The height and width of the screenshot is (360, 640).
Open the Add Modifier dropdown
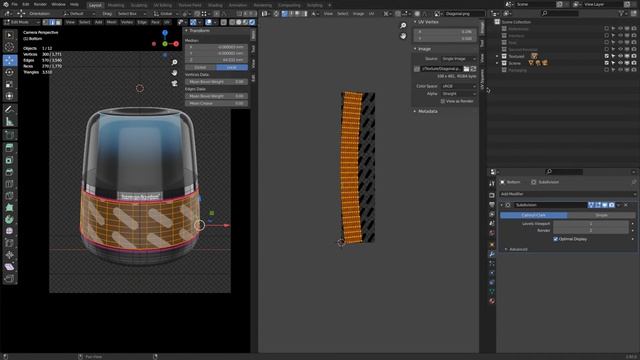coord(567,194)
